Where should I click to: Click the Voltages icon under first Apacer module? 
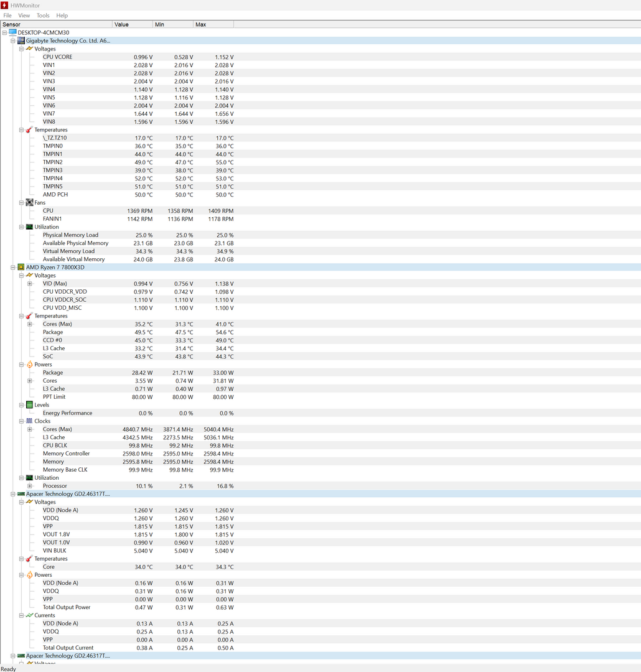(x=30, y=502)
